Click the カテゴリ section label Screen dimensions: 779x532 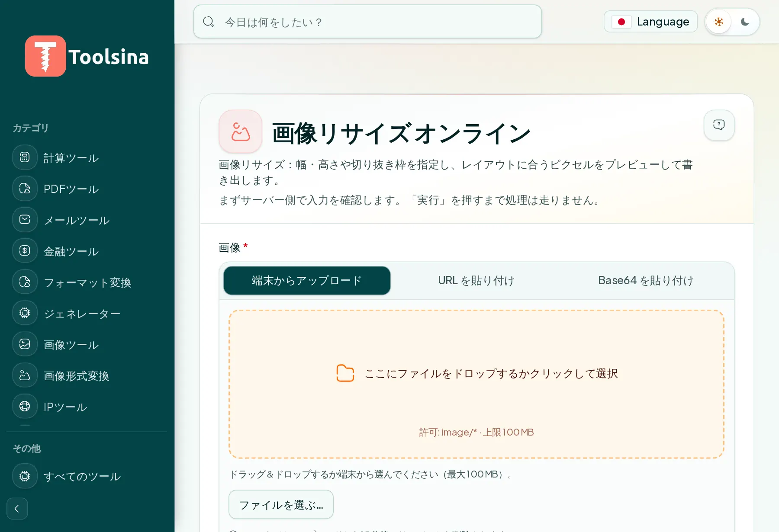[31, 128]
